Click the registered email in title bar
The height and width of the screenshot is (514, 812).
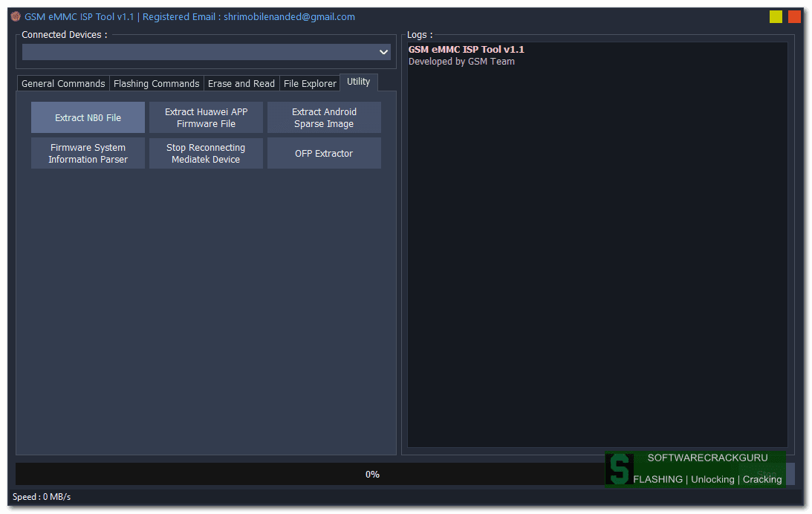(x=289, y=16)
